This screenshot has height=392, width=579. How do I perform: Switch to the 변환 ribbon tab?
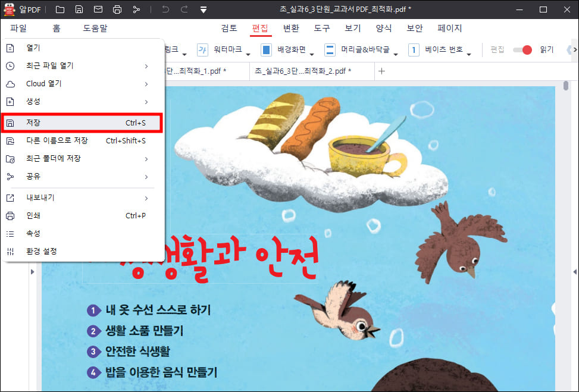click(291, 28)
